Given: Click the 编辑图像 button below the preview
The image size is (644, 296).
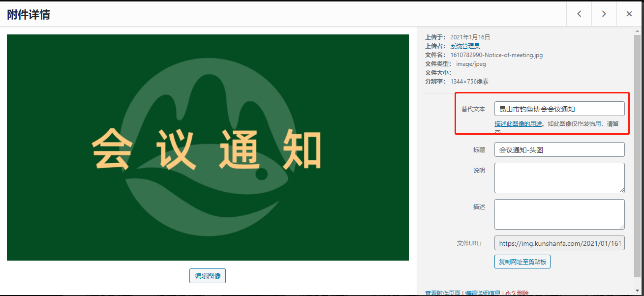Looking at the screenshot, I should click(x=208, y=276).
